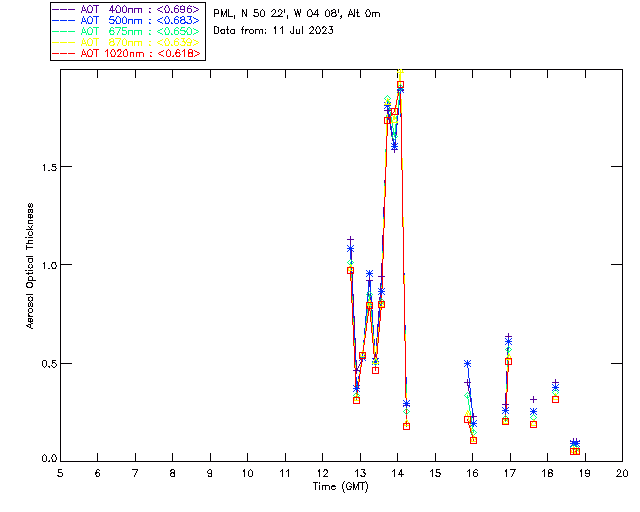
Task: Select legend text 'AOT 870nm : <0.639>'
Action: pos(140,42)
